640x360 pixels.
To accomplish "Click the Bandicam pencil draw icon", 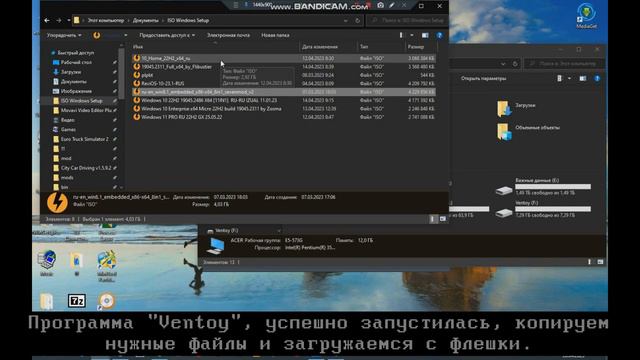I will pyautogui.click(x=392, y=5).
